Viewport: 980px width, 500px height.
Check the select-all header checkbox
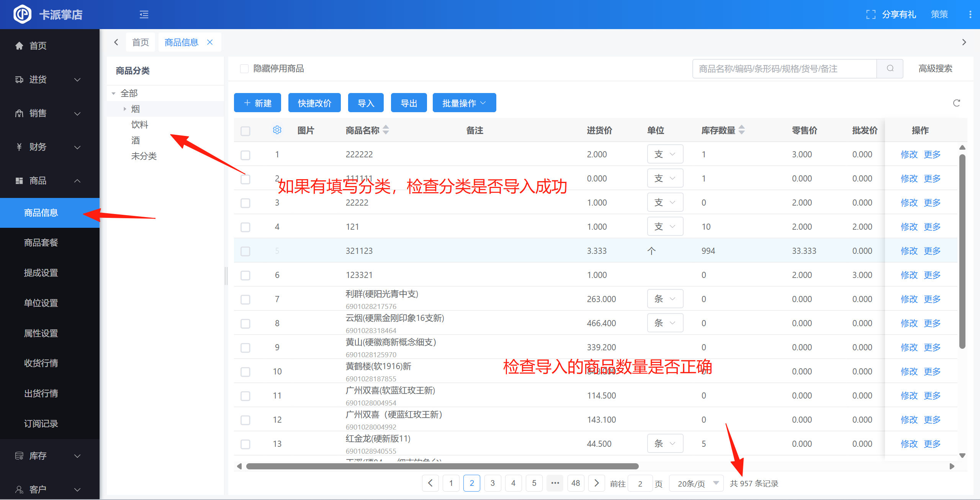point(245,131)
